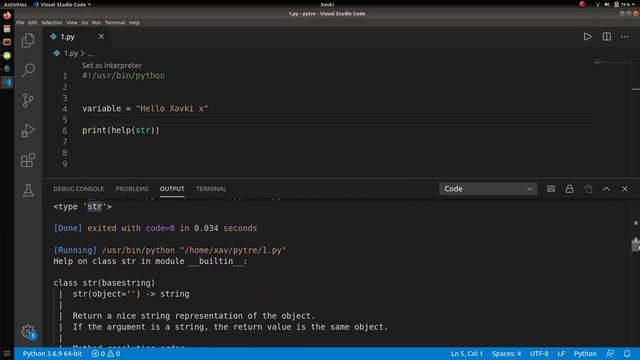Image resolution: width=640 pixels, height=360 pixels.
Task: Click the 1.py breadcrumb item
Action: (71, 53)
